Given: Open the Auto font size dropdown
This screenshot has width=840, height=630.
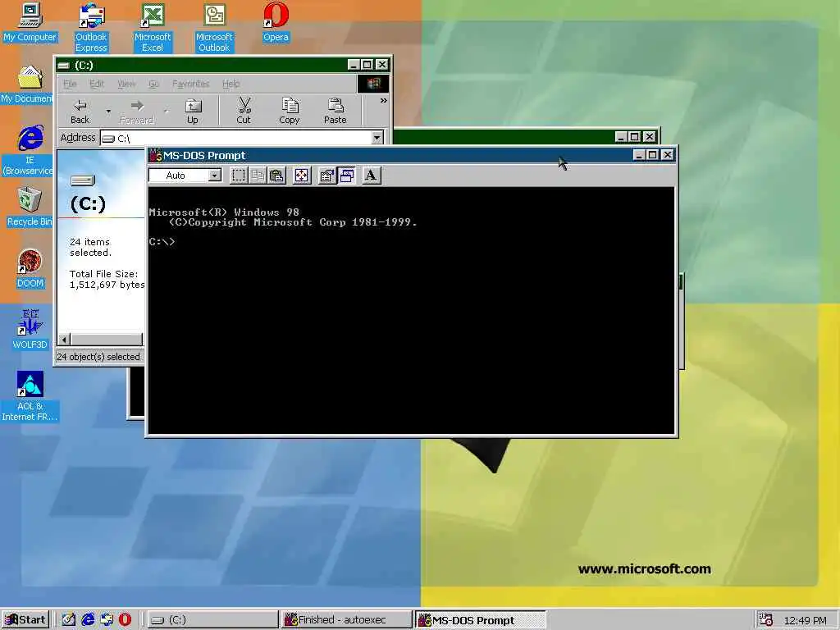Looking at the screenshot, I should pyautogui.click(x=215, y=176).
